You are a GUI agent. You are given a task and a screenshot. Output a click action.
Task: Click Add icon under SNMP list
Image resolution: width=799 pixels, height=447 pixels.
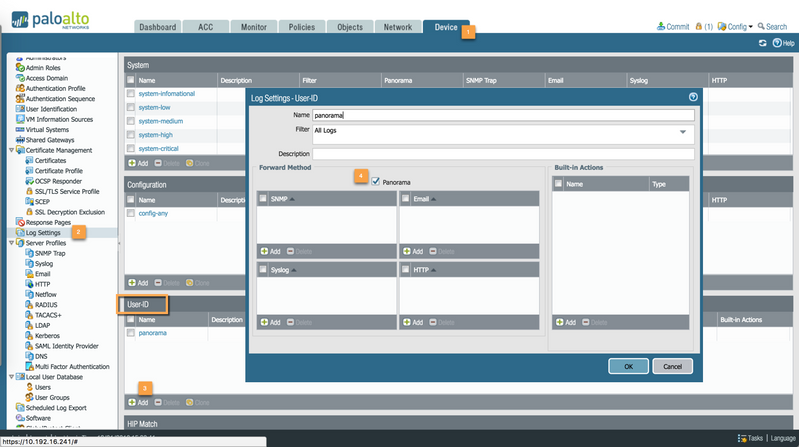pyautogui.click(x=264, y=251)
